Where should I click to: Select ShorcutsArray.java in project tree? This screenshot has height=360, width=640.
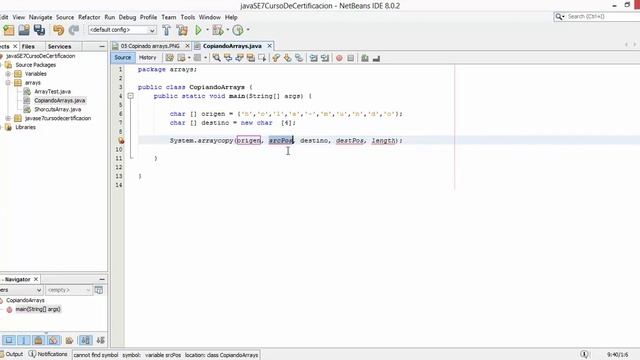coord(58,109)
